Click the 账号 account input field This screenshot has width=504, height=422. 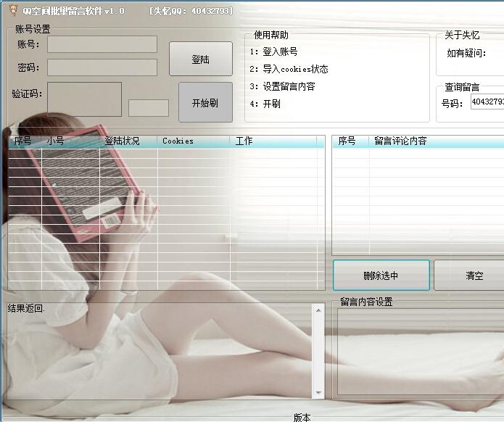(x=102, y=44)
